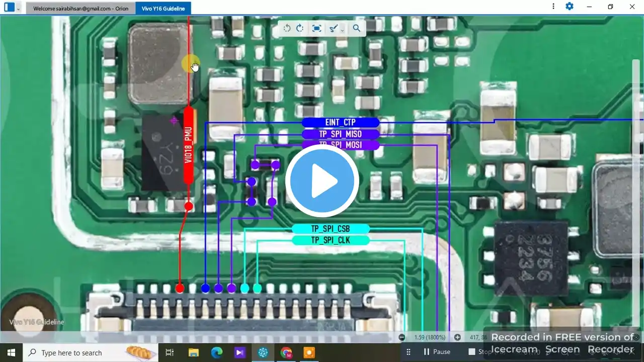Rotate the board view counter-clockwise
The height and width of the screenshot is (362, 644).
pyautogui.click(x=287, y=28)
